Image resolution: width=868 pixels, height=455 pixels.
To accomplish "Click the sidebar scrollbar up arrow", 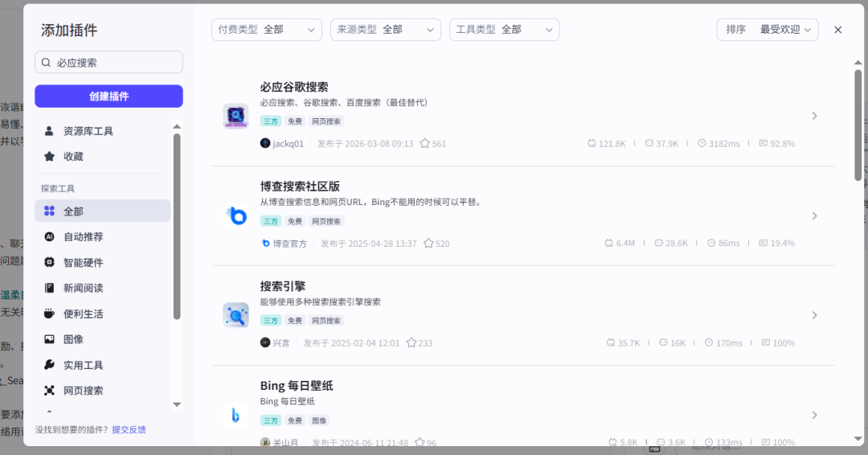I will 177,127.
